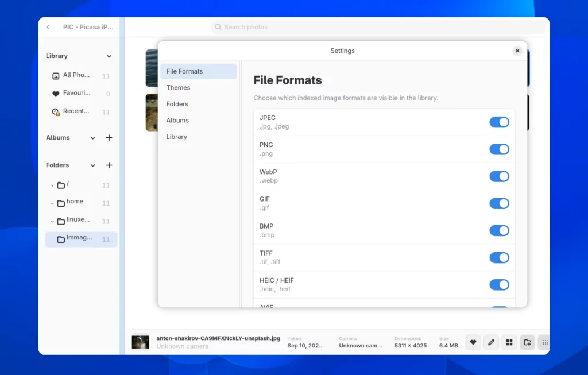The height and width of the screenshot is (375, 588).
Task: Collapse the Library section chevron
Action: [x=109, y=56]
